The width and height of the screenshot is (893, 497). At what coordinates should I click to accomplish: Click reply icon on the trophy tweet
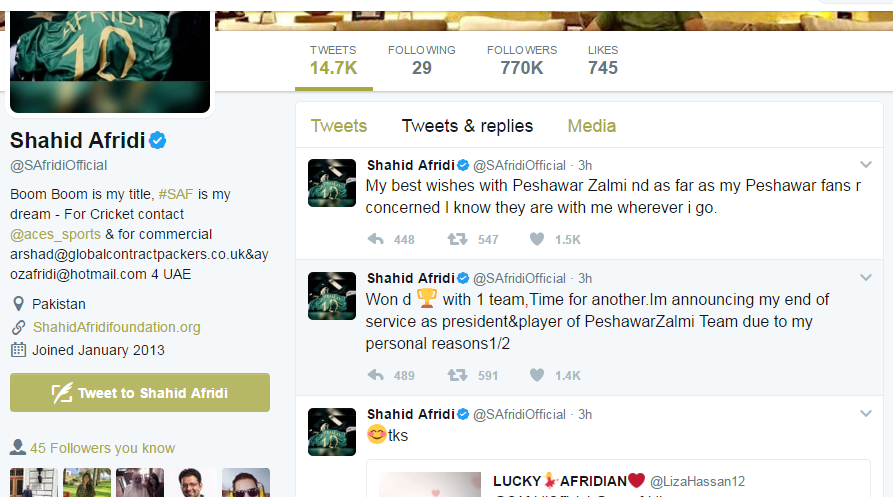click(x=376, y=375)
